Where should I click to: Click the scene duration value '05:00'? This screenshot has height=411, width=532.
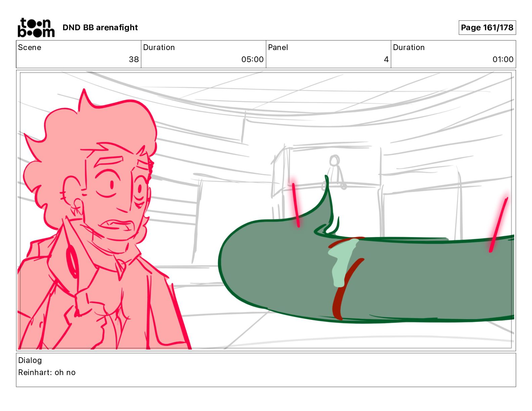(x=253, y=59)
